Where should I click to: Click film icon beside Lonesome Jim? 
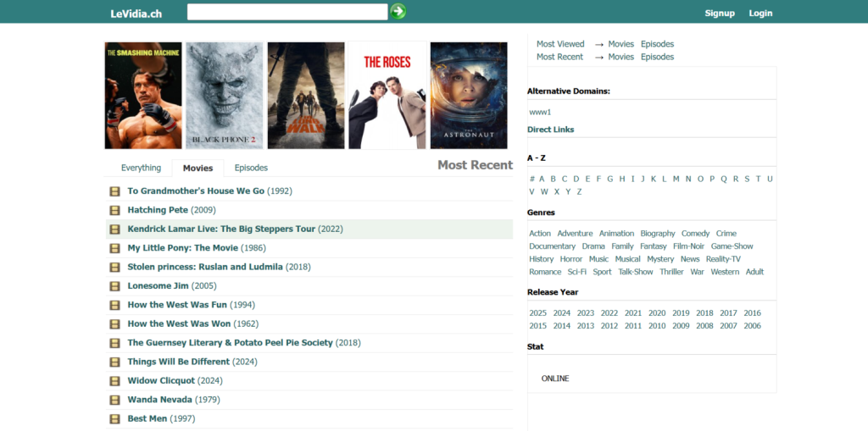114,286
